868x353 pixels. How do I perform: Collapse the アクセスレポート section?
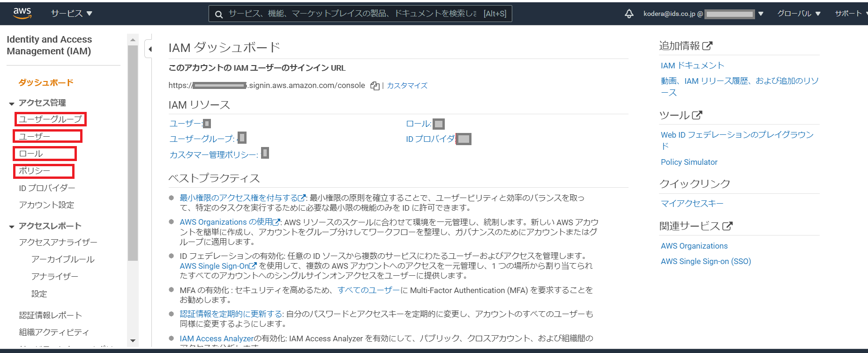[x=12, y=227]
